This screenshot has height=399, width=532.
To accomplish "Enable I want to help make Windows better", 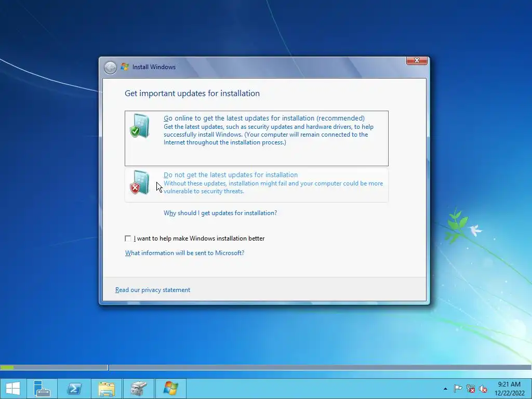I will 128,238.
